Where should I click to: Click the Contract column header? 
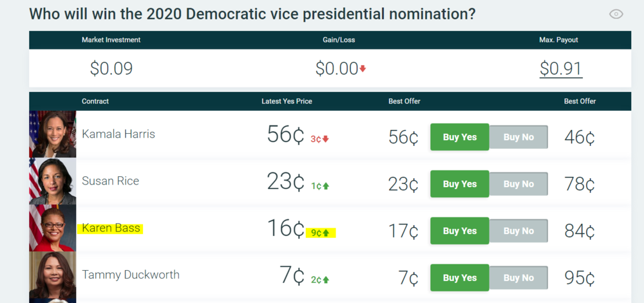coord(95,101)
